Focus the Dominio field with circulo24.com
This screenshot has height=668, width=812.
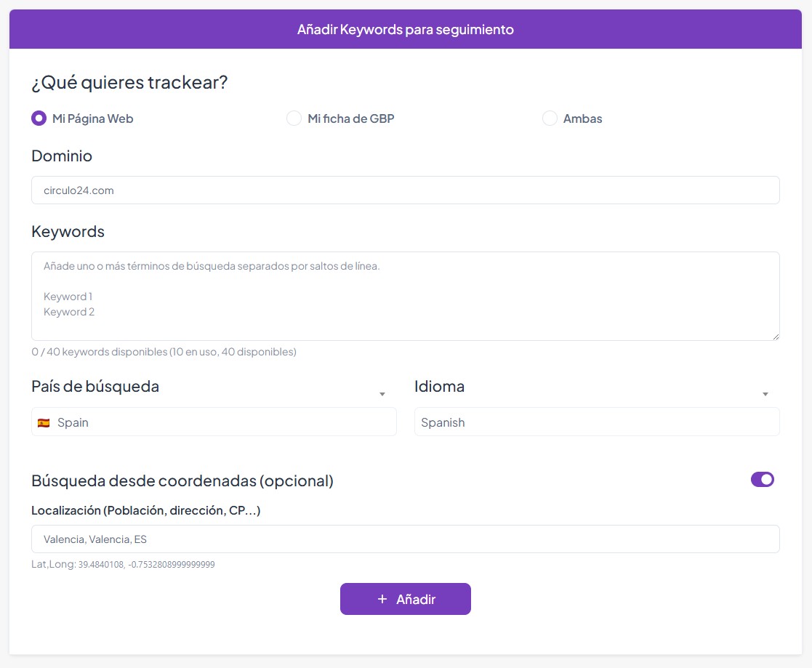coord(405,190)
